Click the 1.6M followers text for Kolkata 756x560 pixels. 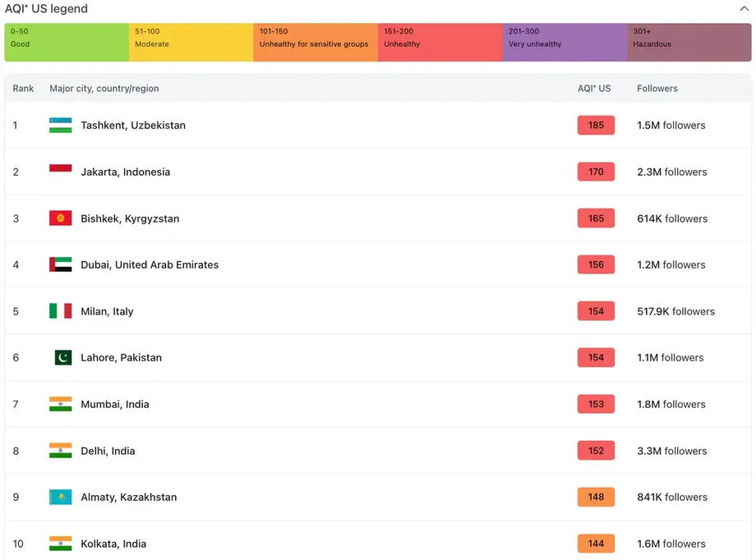pyautogui.click(x=671, y=544)
